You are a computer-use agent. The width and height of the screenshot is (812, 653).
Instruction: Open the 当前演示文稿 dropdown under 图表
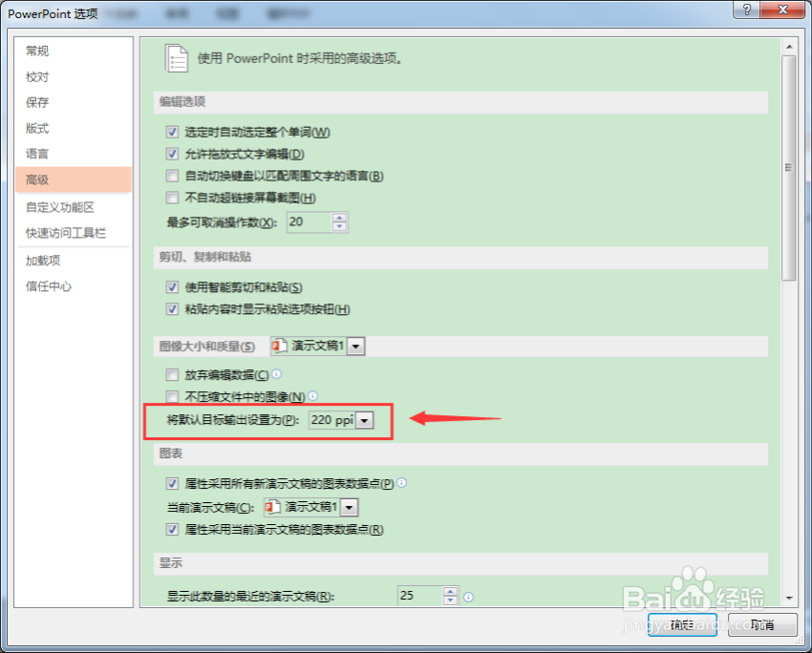pos(349,507)
